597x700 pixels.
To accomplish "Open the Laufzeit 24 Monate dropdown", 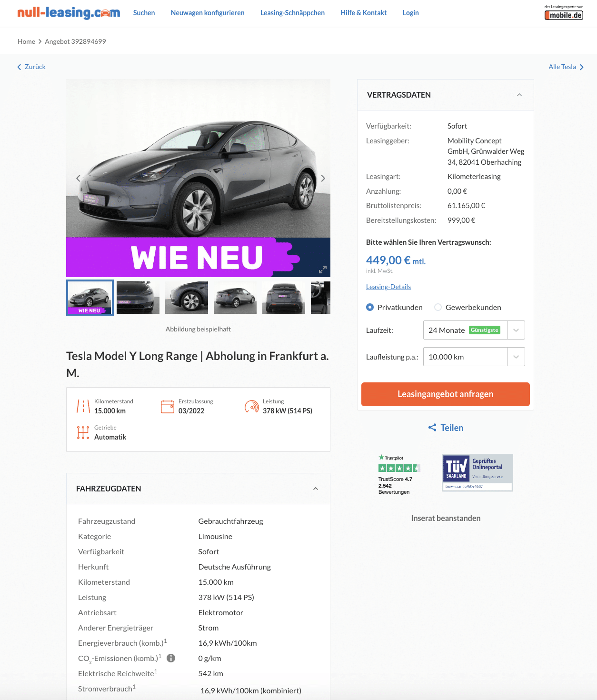I will [x=474, y=330].
